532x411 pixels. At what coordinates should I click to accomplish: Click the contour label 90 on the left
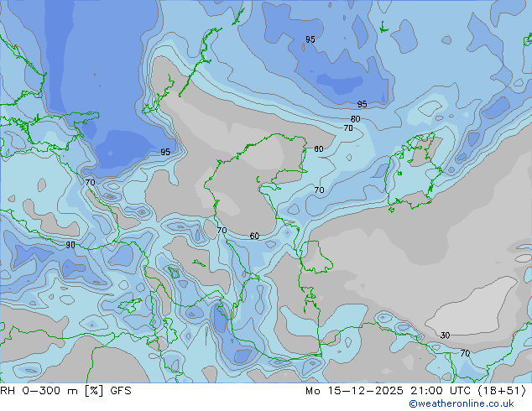pyautogui.click(x=70, y=244)
